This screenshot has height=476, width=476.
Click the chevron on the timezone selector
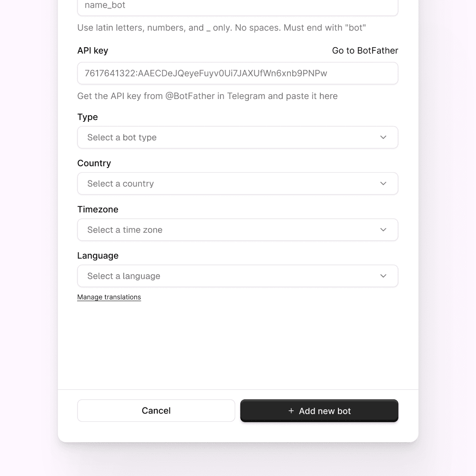(x=383, y=229)
